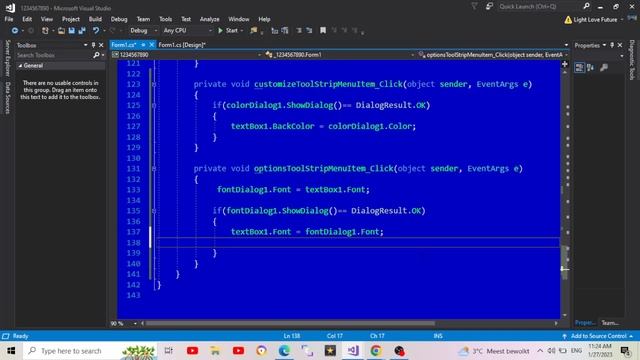Image resolution: width=640 pixels, height=360 pixels.
Task: Collapse the optionsToolStripMenuItem_Click method outline
Action: tap(154, 169)
